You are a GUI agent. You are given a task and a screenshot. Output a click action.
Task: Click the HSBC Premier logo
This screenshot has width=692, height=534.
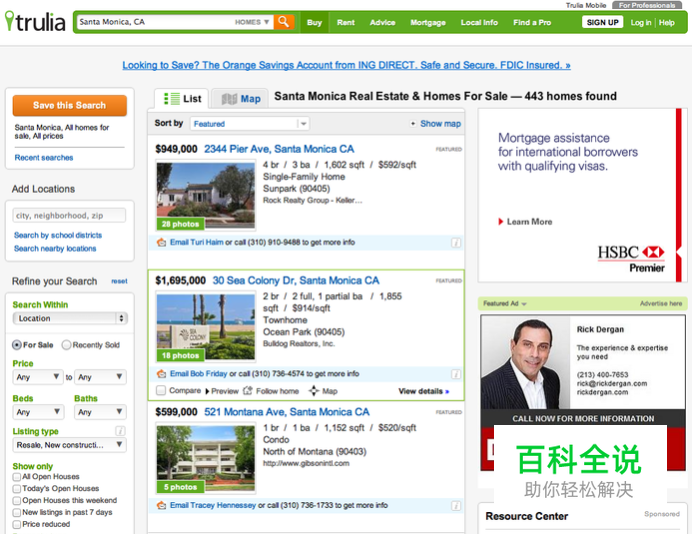pyautogui.click(x=631, y=259)
